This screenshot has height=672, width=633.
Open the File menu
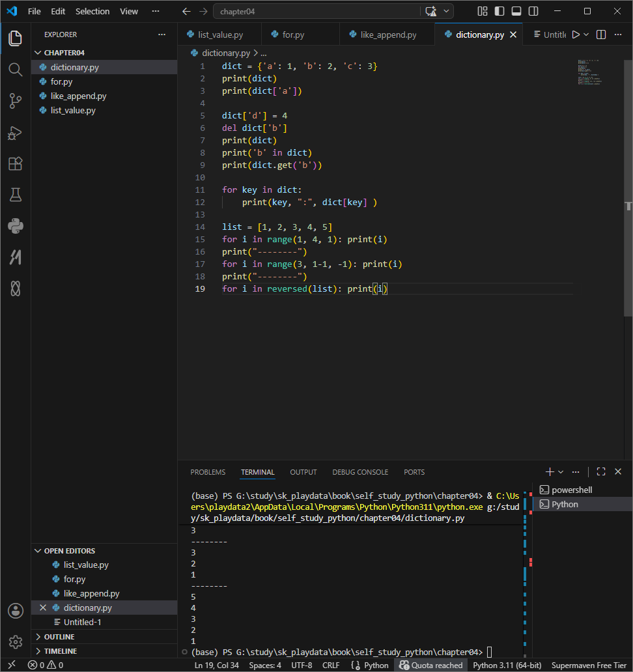coord(35,12)
